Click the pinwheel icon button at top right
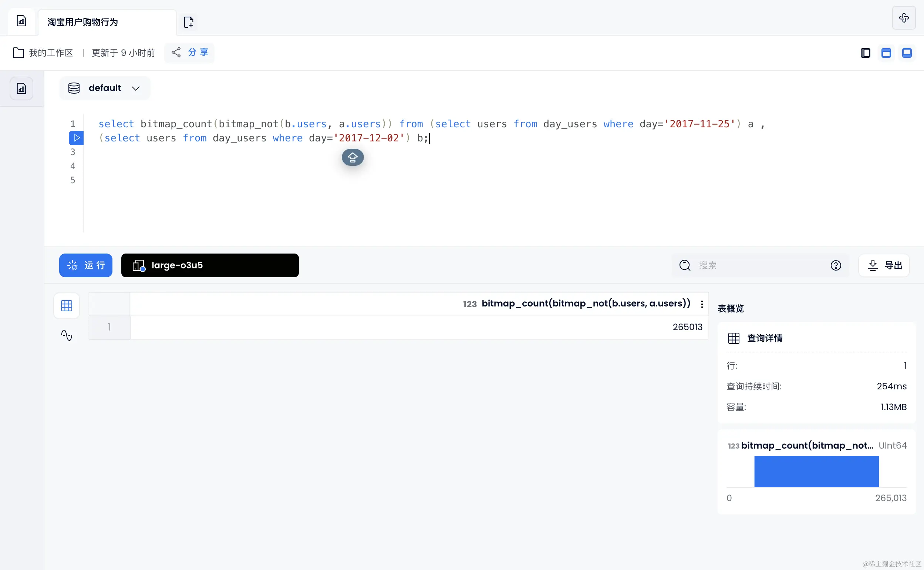This screenshot has height=570, width=924. point(904,18)
